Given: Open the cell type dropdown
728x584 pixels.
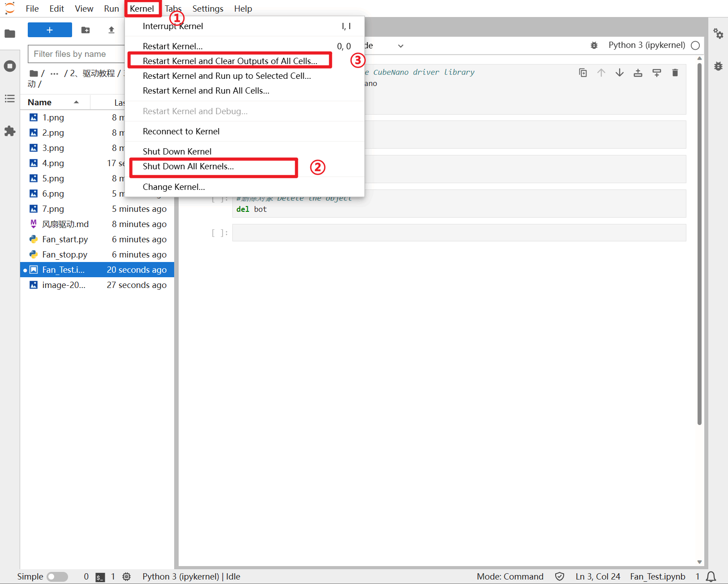Looking at the screenshot, I should tap(384, 46).
